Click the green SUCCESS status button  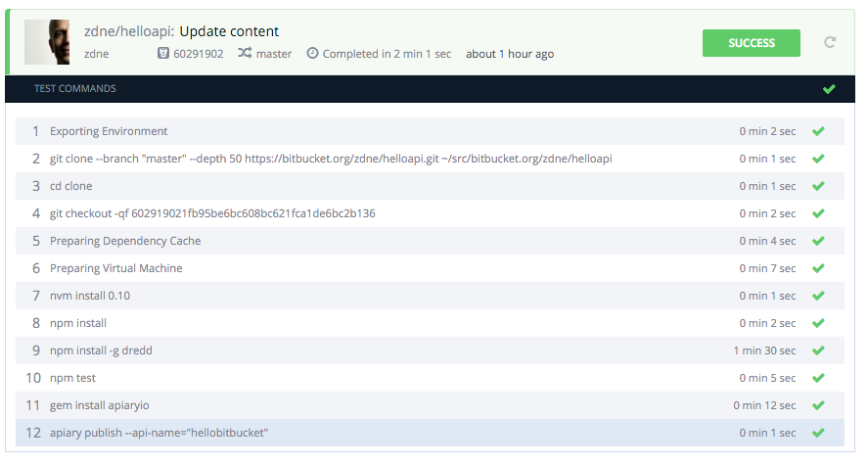(x=752, y=43)
